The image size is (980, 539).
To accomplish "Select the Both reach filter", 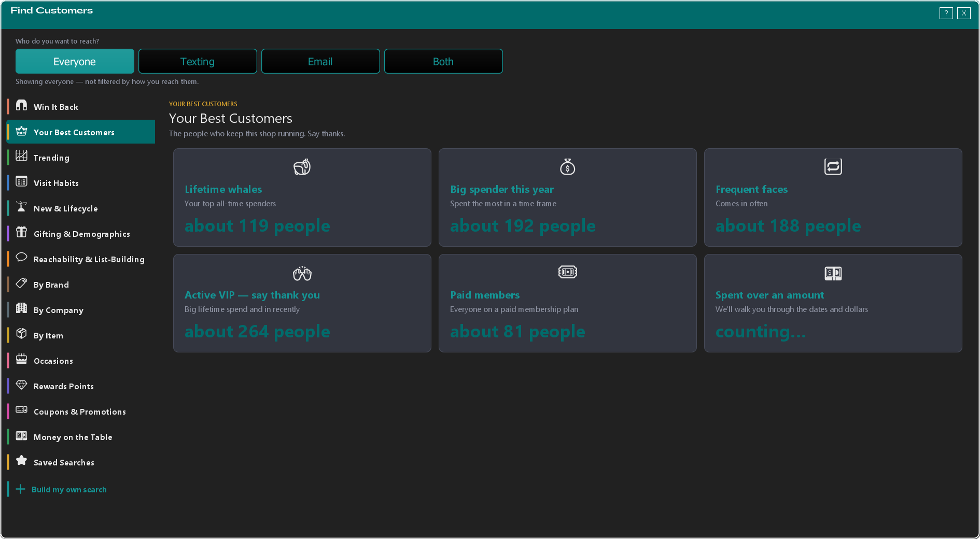I will (443, 61).
